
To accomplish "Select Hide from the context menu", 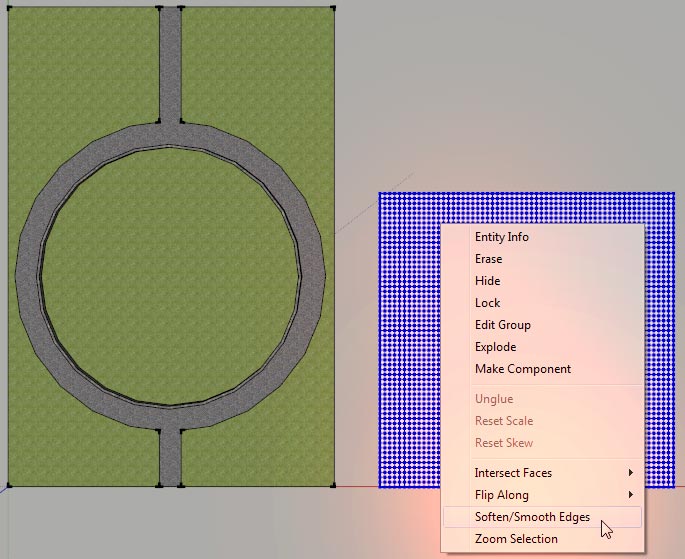I will point(488,280).
